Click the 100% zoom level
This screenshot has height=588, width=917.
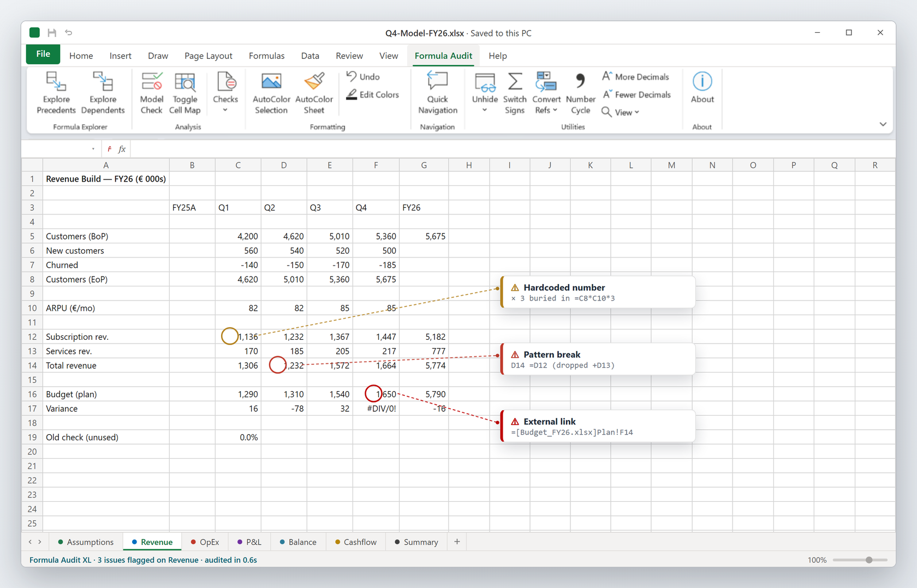[817, 560]
